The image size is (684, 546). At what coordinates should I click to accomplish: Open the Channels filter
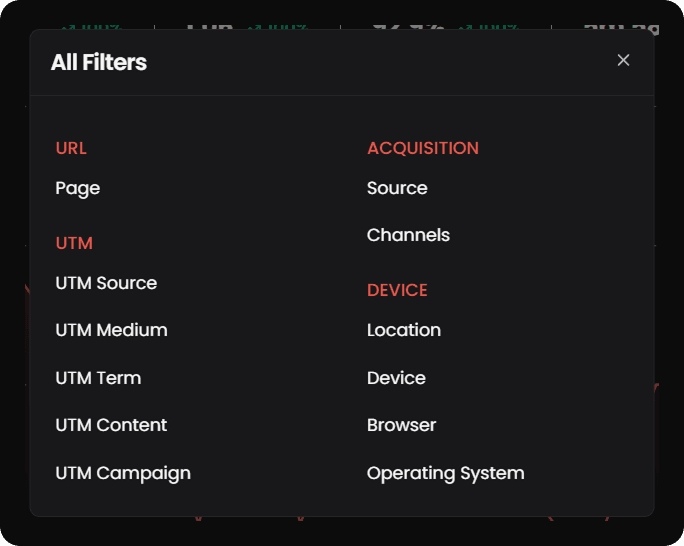pos(408,235)
